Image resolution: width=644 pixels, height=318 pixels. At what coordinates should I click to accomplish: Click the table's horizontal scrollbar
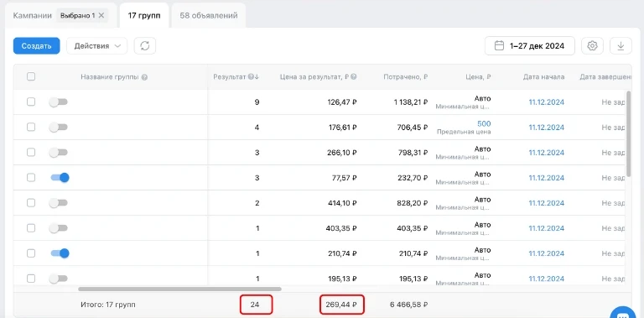click(x=179, y=289)
